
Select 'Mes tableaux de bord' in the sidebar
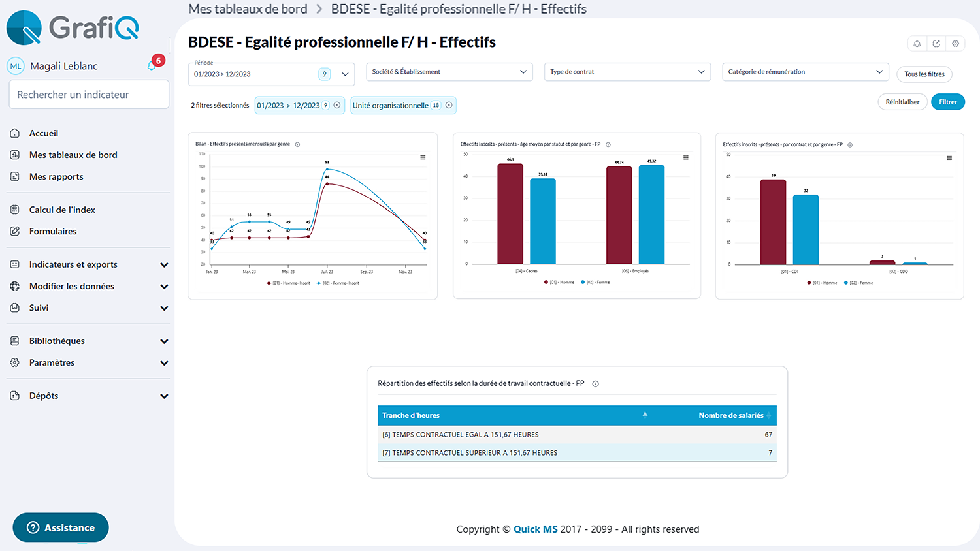click(74, 155)
